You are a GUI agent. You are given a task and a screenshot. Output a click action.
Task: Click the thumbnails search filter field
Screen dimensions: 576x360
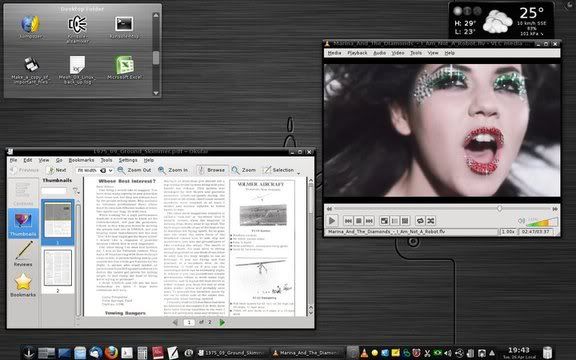click(54, 191)
